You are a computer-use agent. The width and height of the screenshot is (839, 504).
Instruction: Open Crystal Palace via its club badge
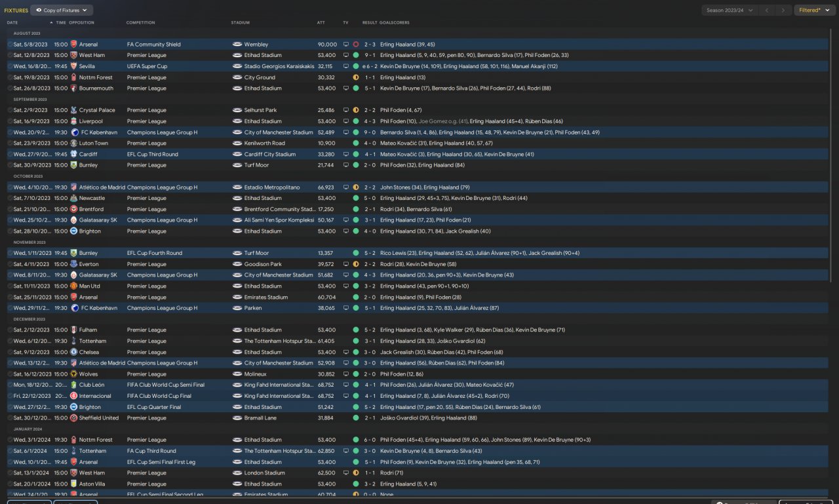[x=73, y=110]
